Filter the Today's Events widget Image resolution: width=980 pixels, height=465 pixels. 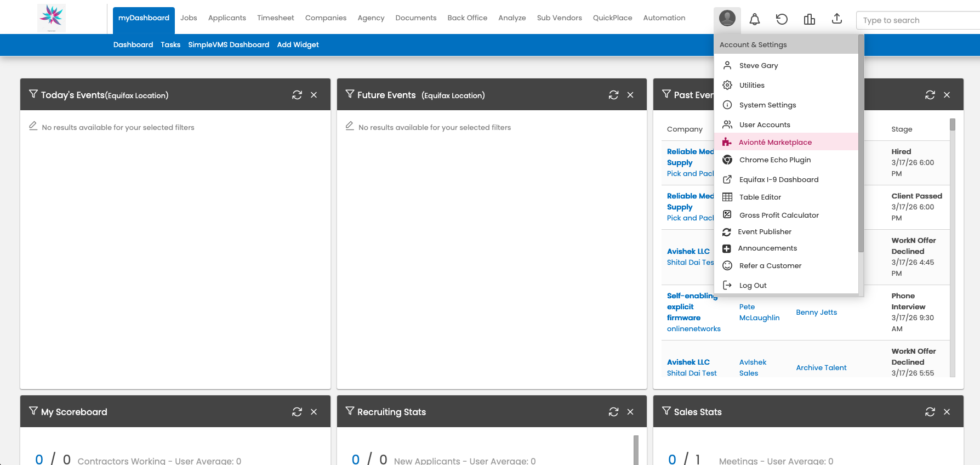click(x=33, y=94)
